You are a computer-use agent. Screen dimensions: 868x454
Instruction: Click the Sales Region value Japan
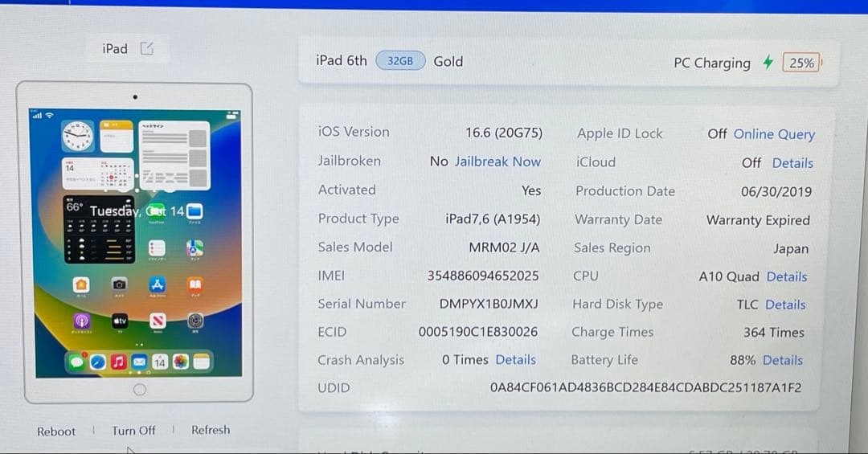click(x=791, y=249)
